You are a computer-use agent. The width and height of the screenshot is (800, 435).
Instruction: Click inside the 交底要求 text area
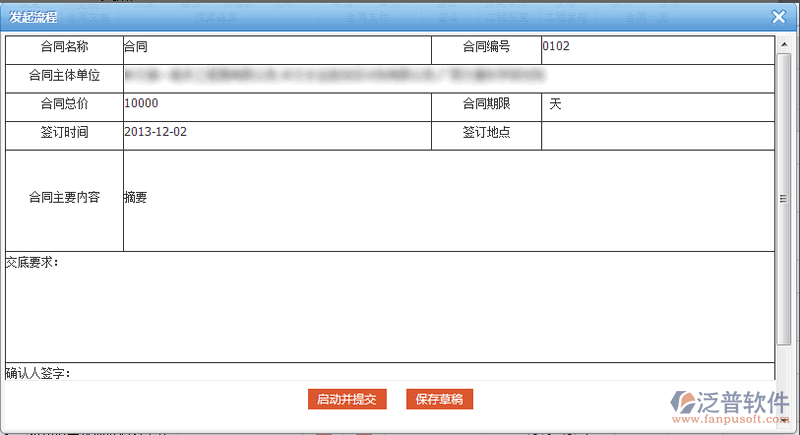(x=390, y=310)
